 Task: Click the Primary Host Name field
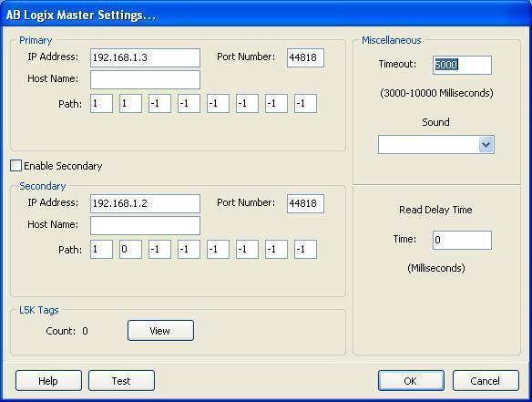[x=145, y=80]
